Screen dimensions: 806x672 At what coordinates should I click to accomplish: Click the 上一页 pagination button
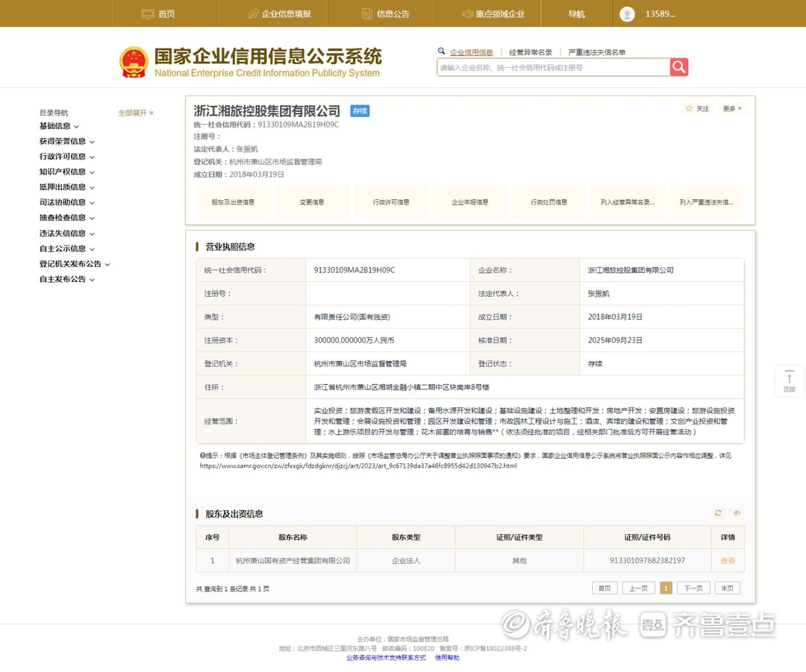638,588
